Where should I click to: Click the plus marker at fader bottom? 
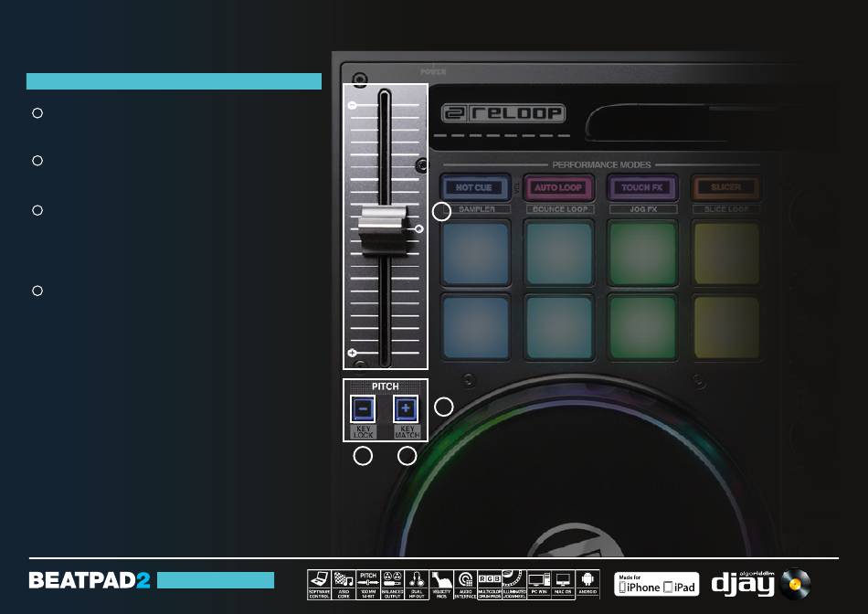(352, 353)
